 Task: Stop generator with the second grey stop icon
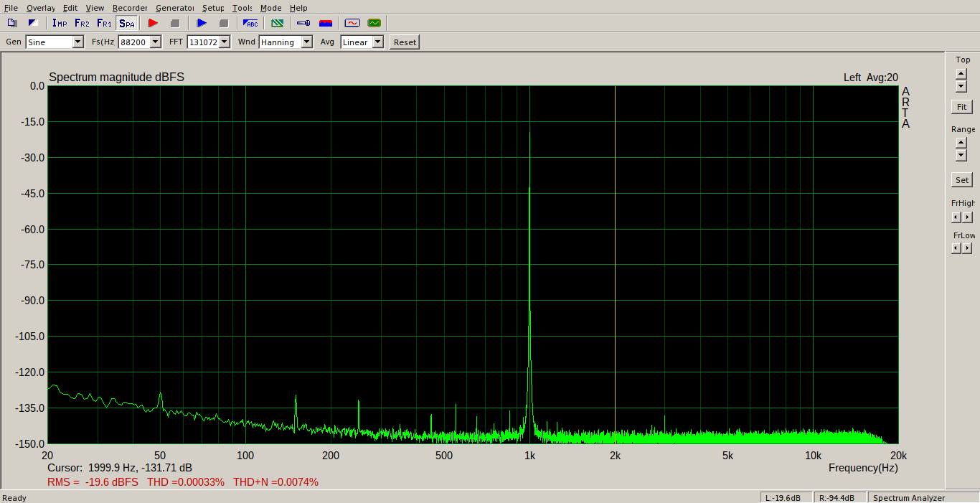point(224,23)
